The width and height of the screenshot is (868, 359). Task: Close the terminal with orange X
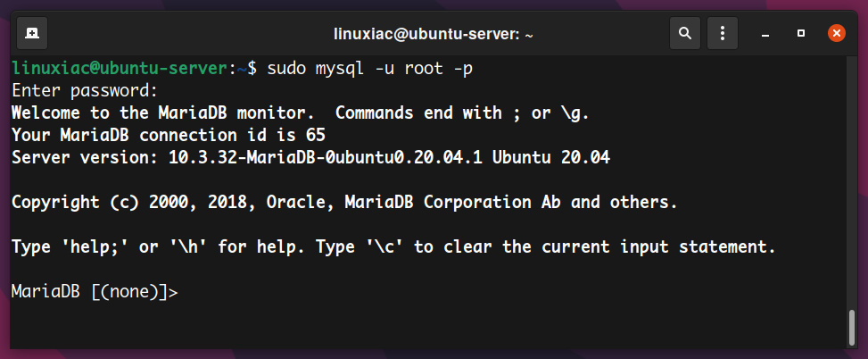837,33
